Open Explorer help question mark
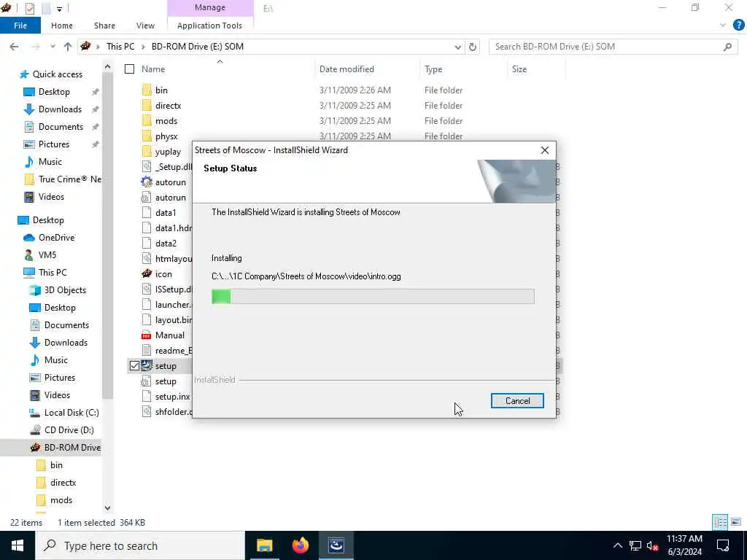This screenshot has height=560, width=747. point(738,26)
